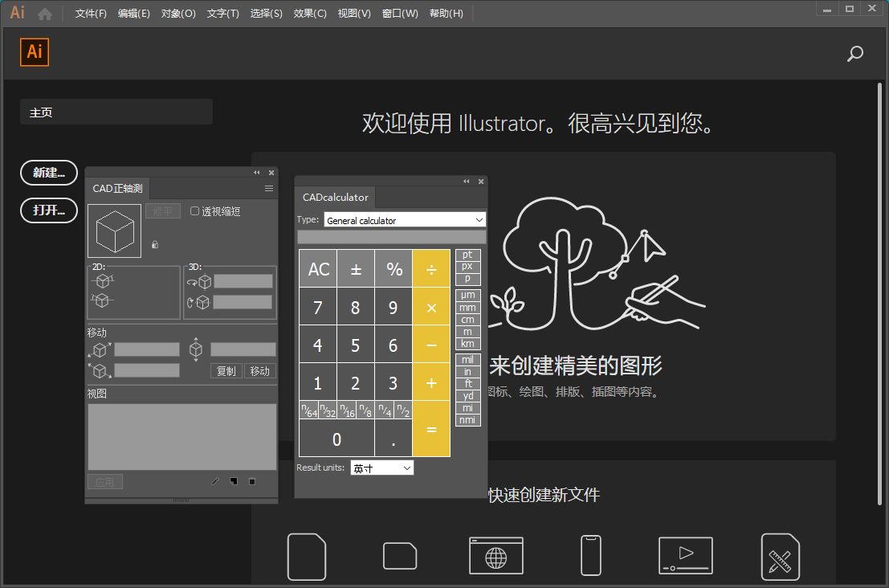Open the search magnifier icon
Screen dimensions: 889x588
855,53
